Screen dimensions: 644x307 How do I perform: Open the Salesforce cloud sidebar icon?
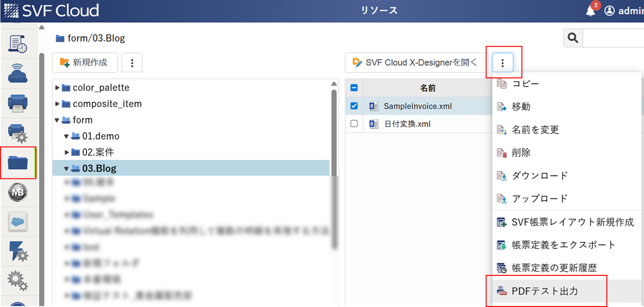[x=18, y=222]
